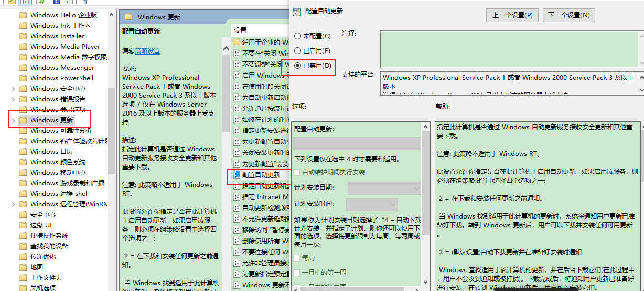Click the policy icon beside 启用 Windows row

tap(237, 75)
